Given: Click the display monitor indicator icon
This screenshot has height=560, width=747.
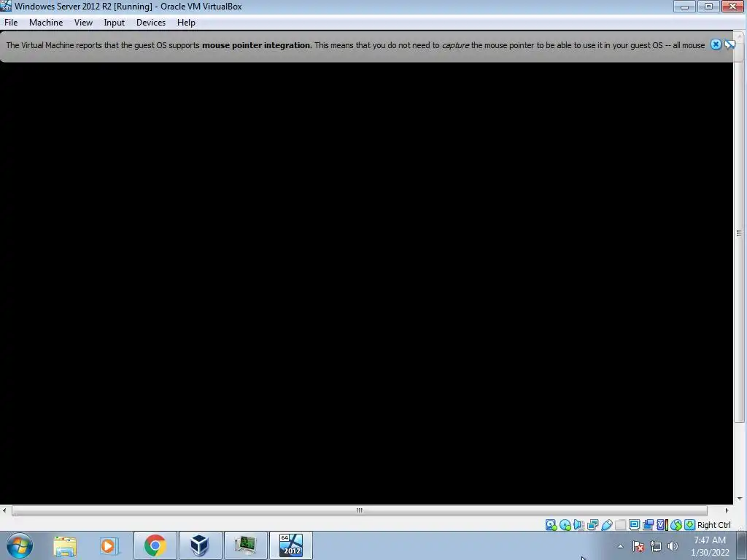Looking at the screenshot, I should (634, 525).
